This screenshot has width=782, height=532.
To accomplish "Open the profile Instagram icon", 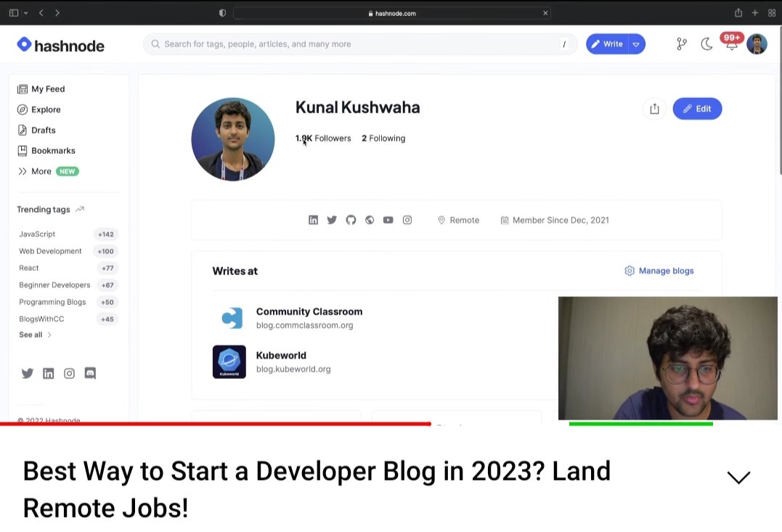I will [x=407, y=220].
